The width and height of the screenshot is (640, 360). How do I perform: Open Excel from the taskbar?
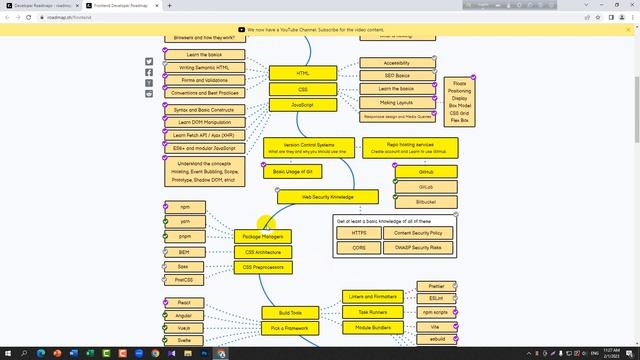(x=90, y=353)
